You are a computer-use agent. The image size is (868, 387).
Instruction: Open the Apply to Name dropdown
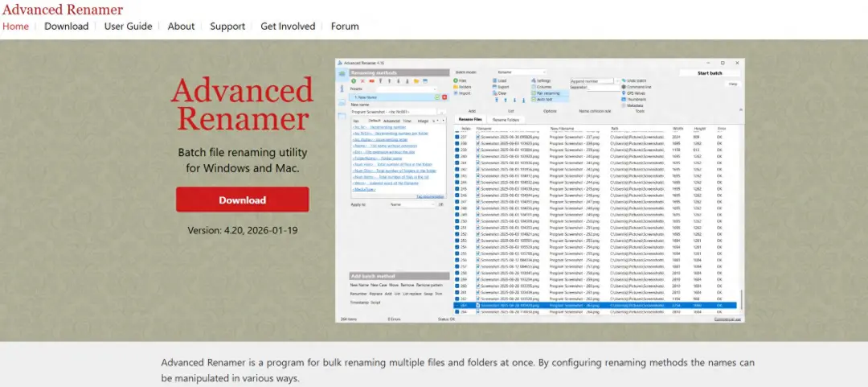(x=411, y=204)
